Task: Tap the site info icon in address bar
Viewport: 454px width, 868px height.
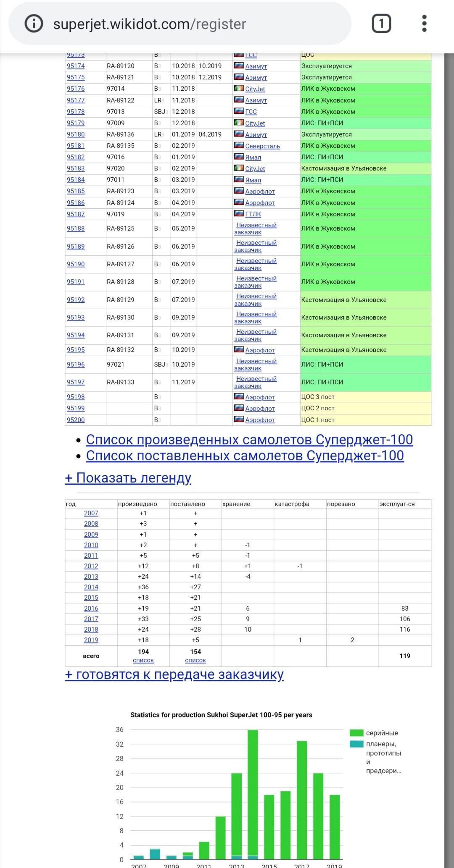Action: click(x=34, y=24)
